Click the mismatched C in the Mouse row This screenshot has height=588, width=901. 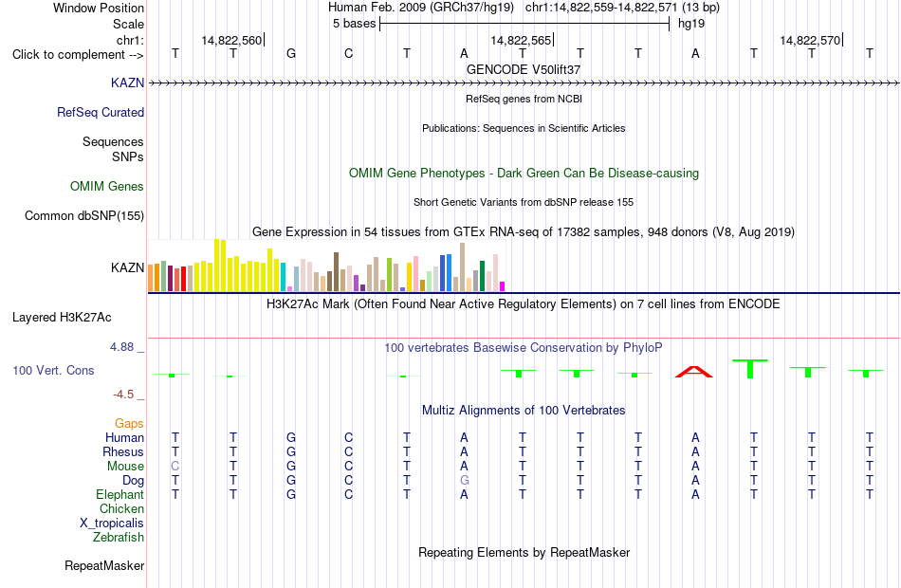click(x=175, y=467)
